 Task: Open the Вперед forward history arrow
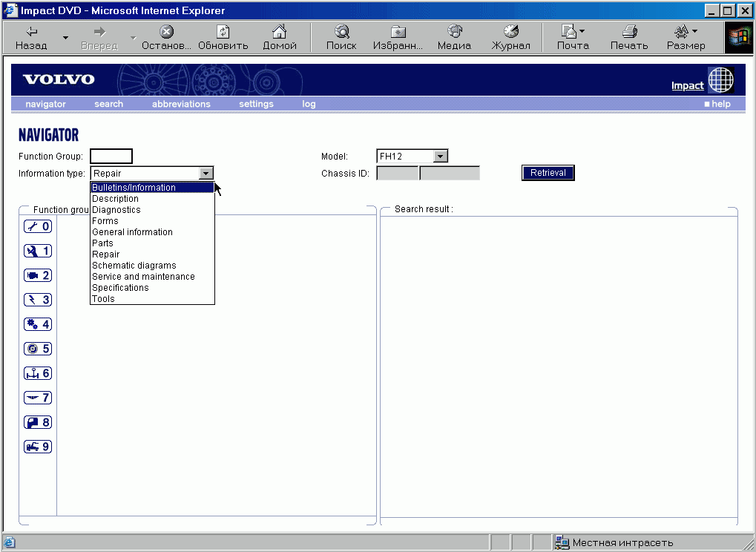coord(134,38)
